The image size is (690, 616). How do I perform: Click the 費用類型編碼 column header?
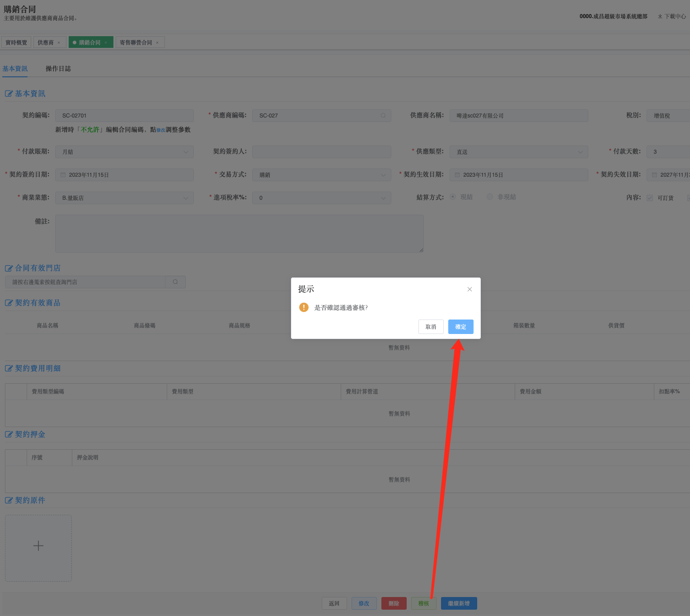[48, 391]
